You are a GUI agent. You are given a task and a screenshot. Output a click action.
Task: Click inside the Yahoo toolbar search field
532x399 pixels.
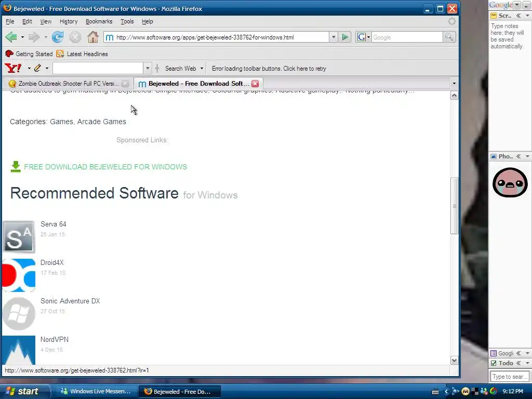[98, 68]
